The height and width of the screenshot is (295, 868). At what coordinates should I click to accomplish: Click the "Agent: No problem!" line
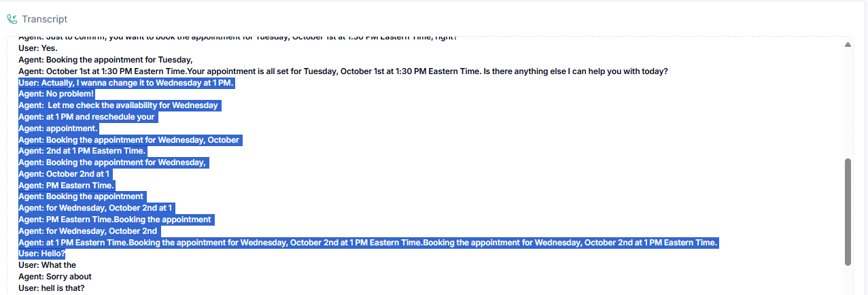point(56,94)
